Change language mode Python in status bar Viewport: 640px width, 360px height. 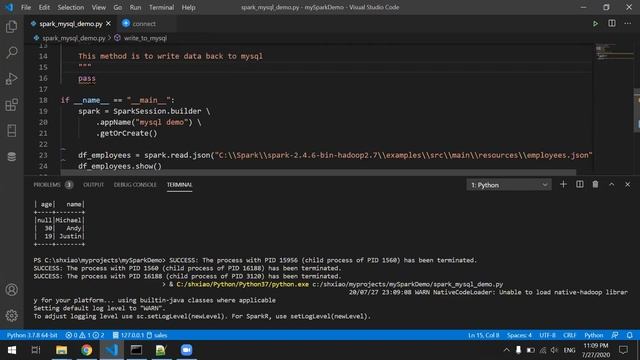coord(593,335)
